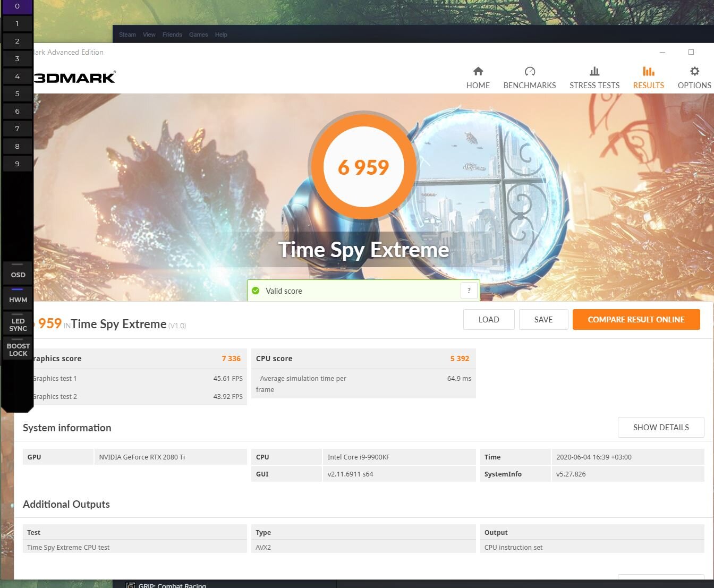Click the orange results chart icon
The width and height of the screenshot is (714, 588).
click(649, 71)
